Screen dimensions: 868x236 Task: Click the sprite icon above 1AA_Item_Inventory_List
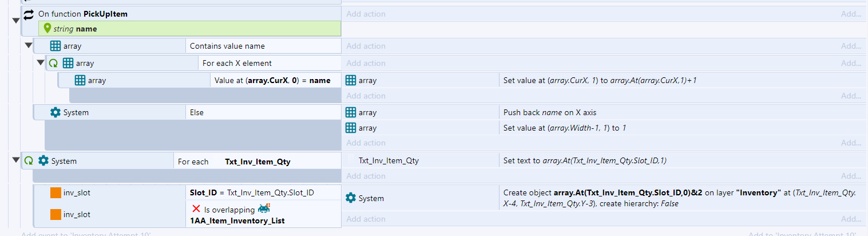(264, 209)
